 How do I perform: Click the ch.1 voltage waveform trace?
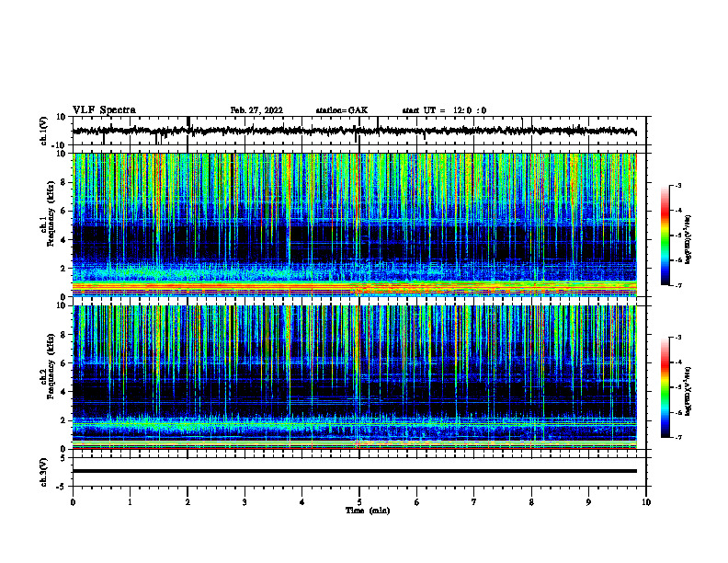point(354,131)
